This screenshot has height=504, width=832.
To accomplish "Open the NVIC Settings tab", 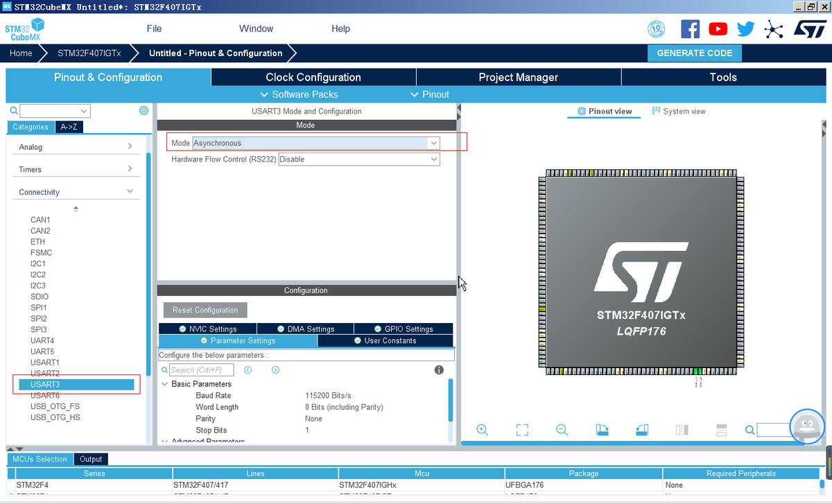I will coord(207,329).
